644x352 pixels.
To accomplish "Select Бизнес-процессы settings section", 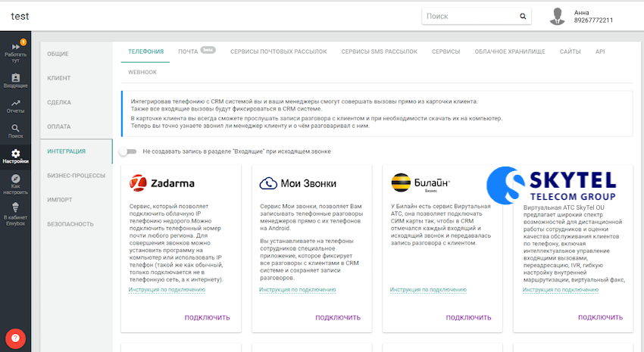I will [77, 176].
